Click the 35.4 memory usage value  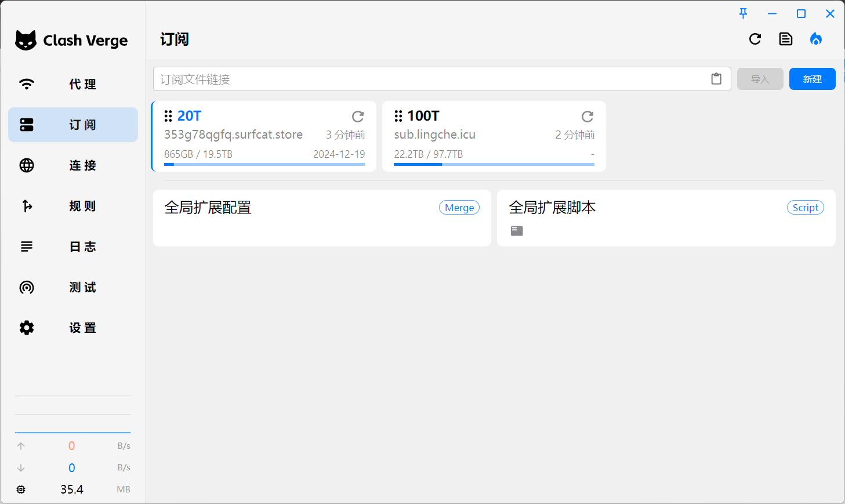click(x=72, y=490)
